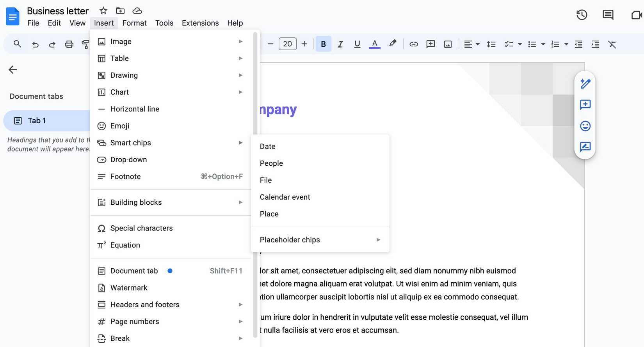Toggle italic formatting

coord(340,44)
